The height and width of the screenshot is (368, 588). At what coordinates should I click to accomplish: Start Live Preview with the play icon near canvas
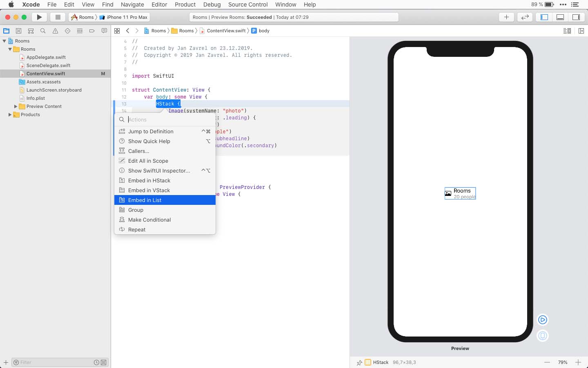[x=542, y=320]
